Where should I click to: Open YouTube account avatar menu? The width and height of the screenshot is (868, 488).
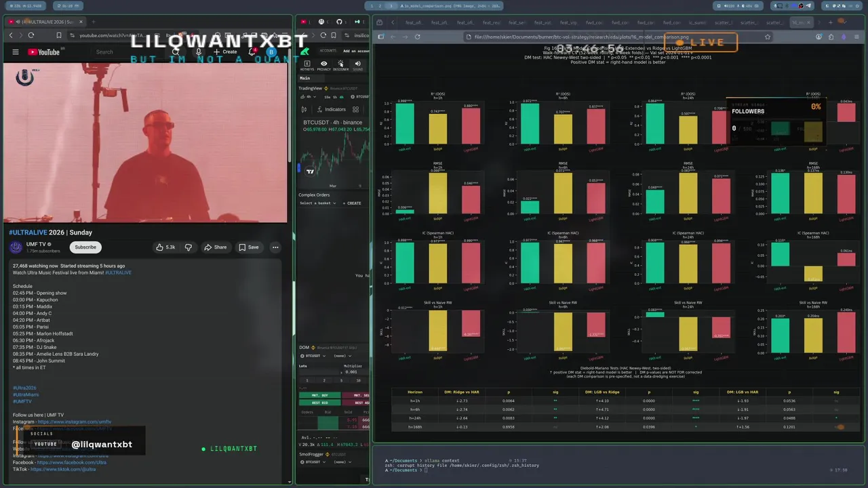[271, 52]
